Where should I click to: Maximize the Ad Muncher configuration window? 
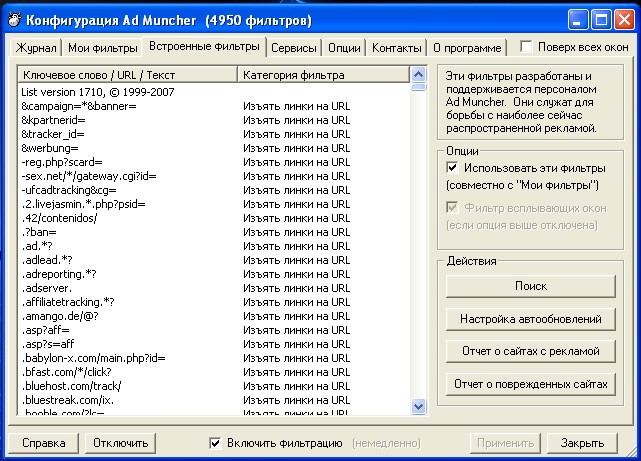pyautogui.click(x=601, y=20)
